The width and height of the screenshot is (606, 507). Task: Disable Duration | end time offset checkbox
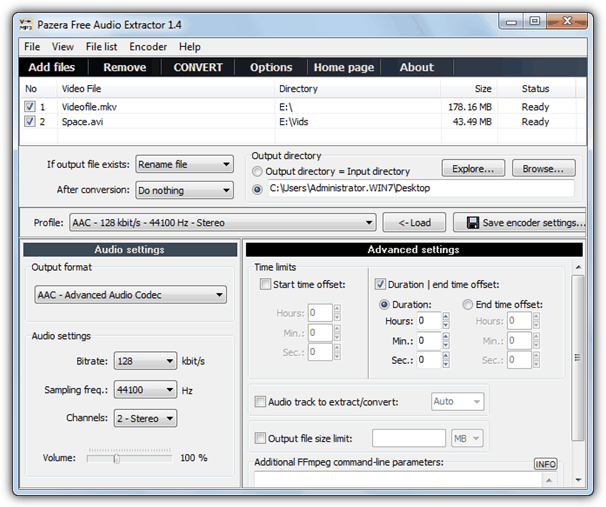pos(380,284)
